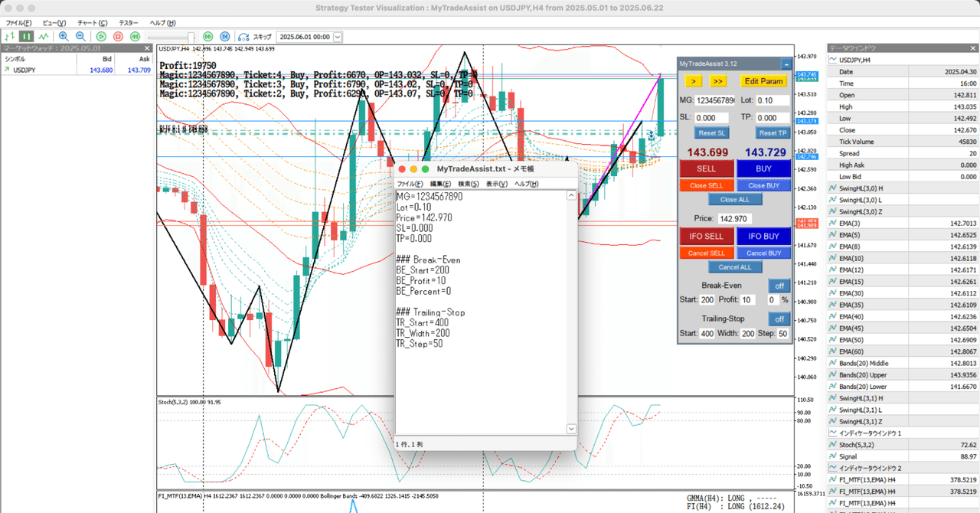Click the Lot input field
This screenshot has height=513, width=980.
[x=773, y=100]
